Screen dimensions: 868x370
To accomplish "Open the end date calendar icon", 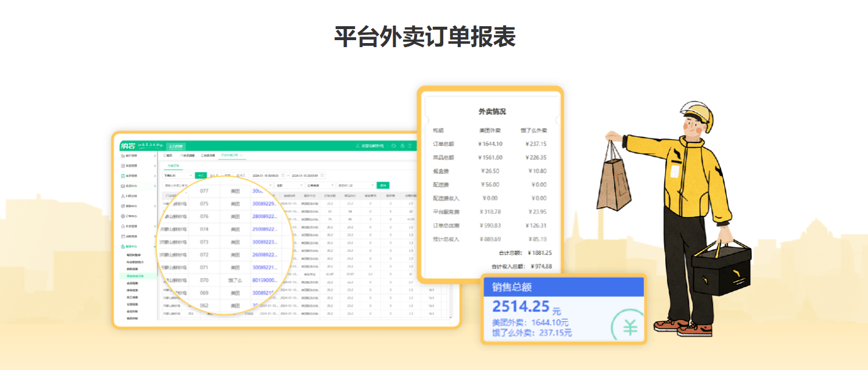I will coord(322,175).
